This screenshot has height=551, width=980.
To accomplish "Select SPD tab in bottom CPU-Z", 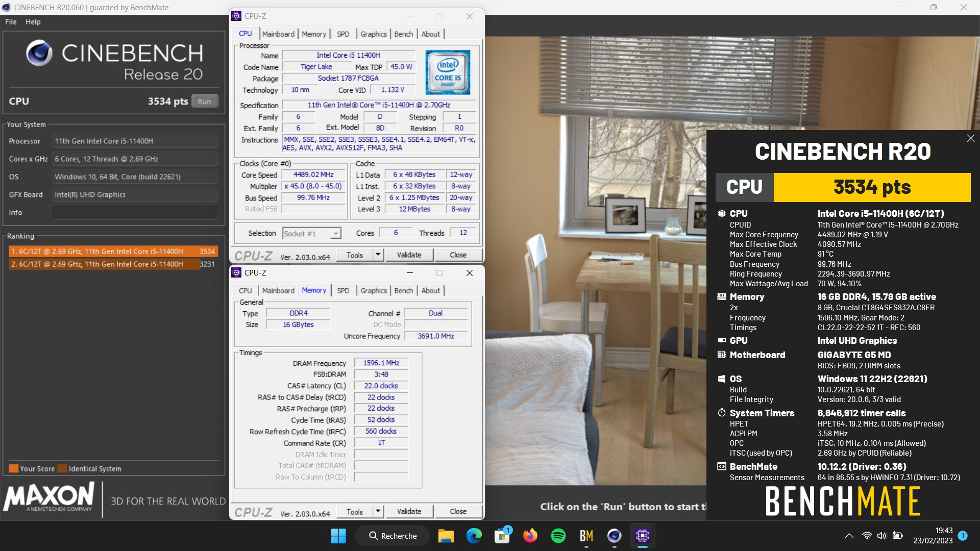I will coord(343,290).
